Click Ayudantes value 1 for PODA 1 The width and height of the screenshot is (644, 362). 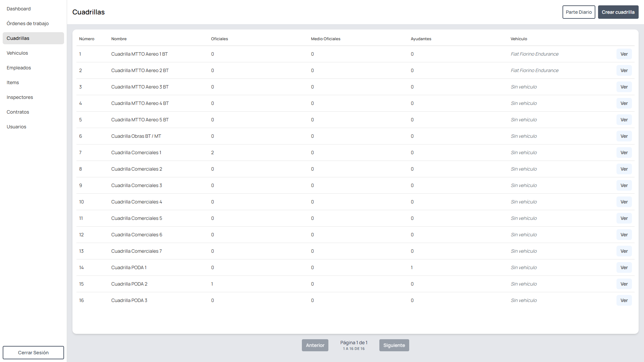pyautogui.click(x=412, y=267)
